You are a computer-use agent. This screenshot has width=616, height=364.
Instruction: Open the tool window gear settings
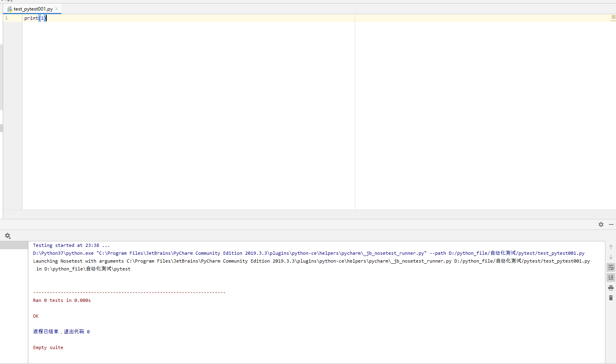coord(601,224)
